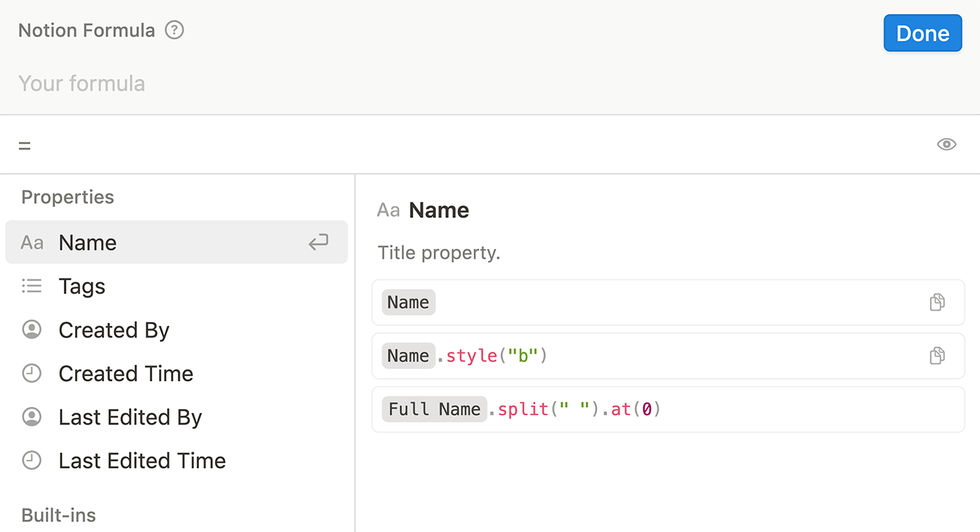Select the Name property row
This screenshot has width=980, height=532.
176,243
